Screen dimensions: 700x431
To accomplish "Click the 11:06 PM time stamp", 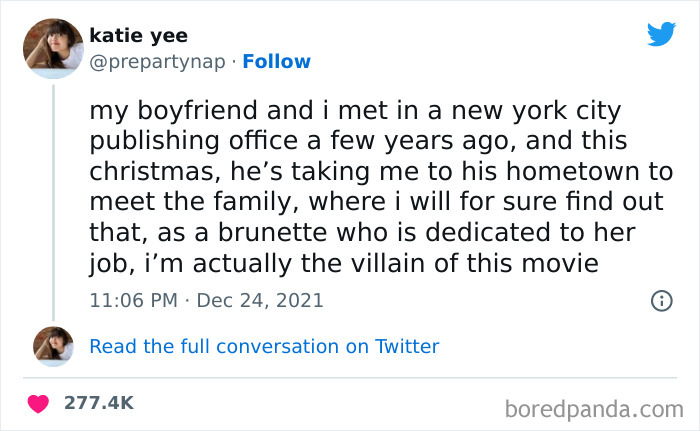I will [x=131, y=300].
